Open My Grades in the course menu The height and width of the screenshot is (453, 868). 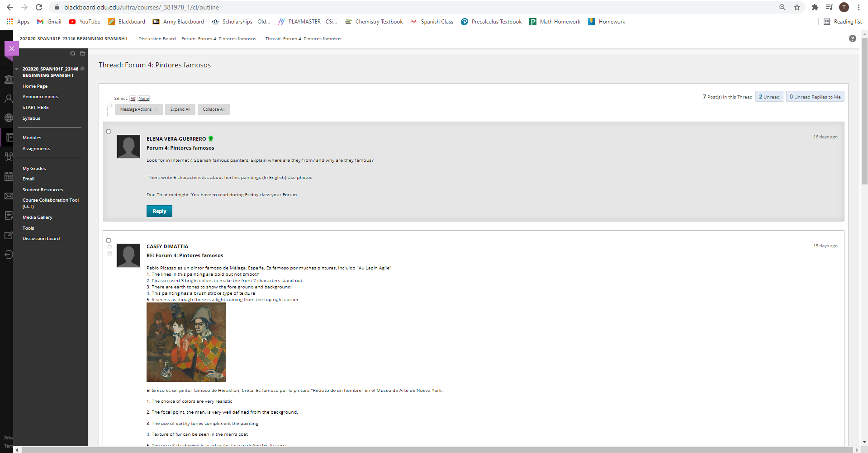pyautogui.click(x=34, y=169)
